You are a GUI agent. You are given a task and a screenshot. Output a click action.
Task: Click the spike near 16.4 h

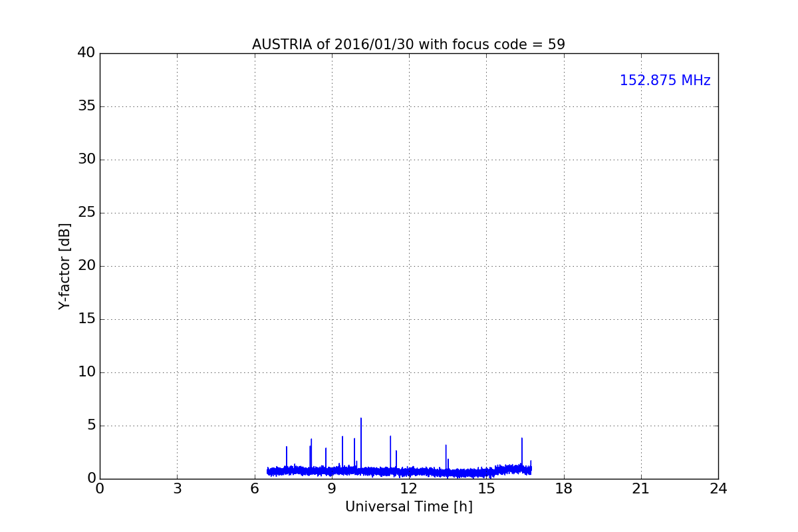coord(522,452)
